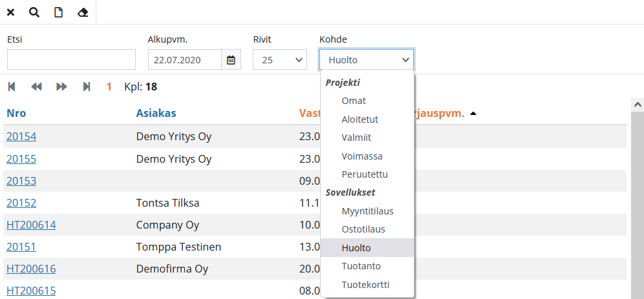Viewport: 644px width, 299px height.
Task: Go to the first page of results
Action: [12, 87]
